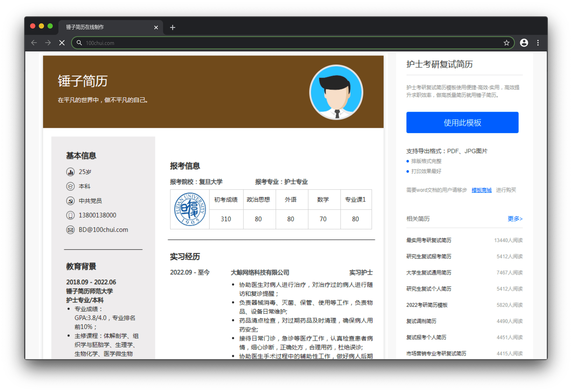Viewport: 572px width, 392px height.
Task: Click 报考院校：复旦大学 text
Action: point(196,182)
